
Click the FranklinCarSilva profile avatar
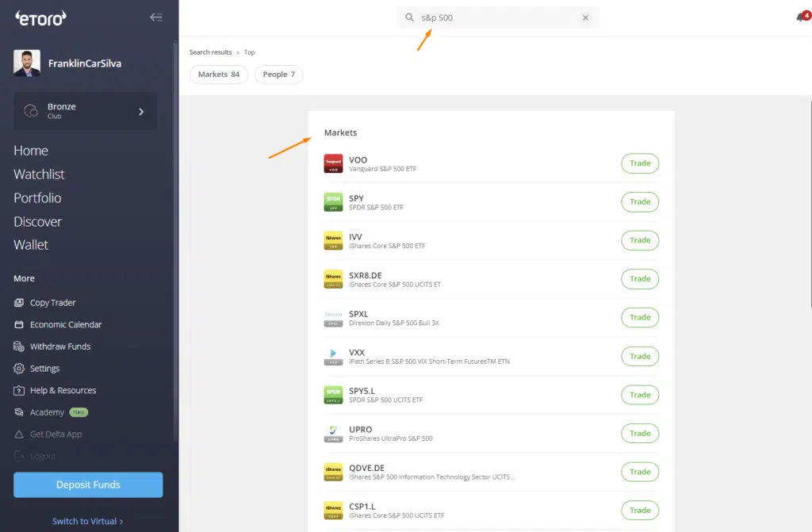coord(27,63)
